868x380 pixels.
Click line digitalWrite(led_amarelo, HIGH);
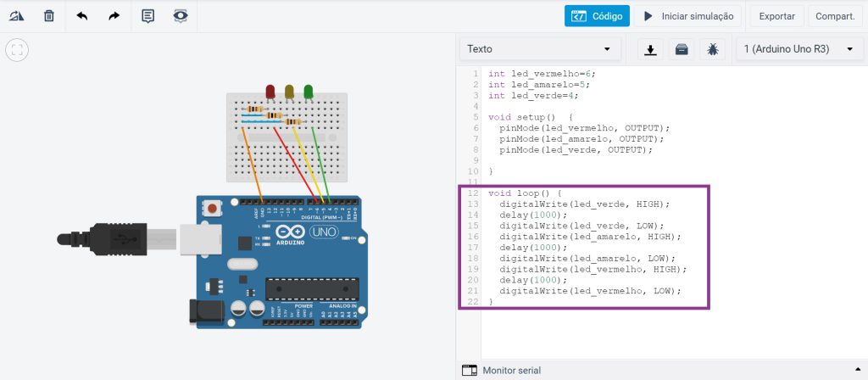tap(590, 237)
